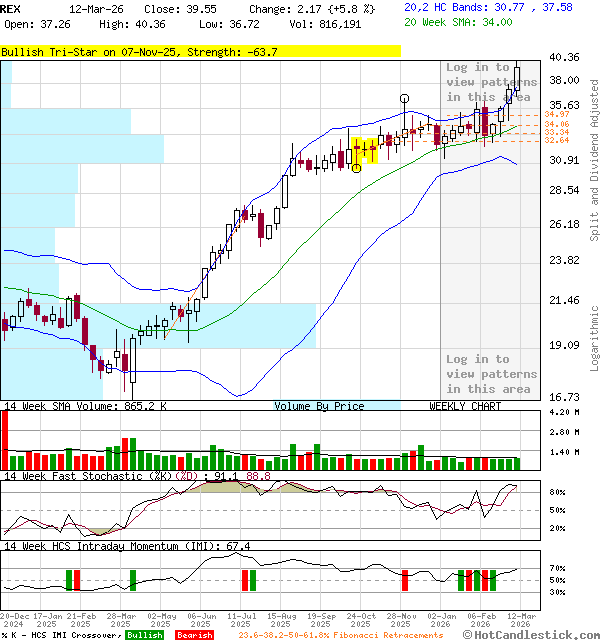Click the yellow highlighted Tri-Star candle group
Viewport: 600px width, 640px height.
tap(364, 149)
